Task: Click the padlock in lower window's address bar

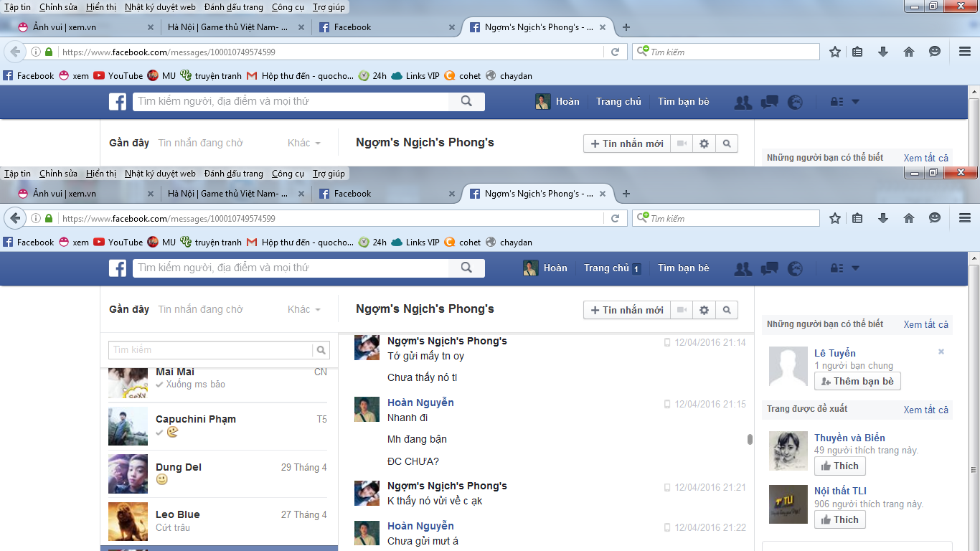Action: 49,218
